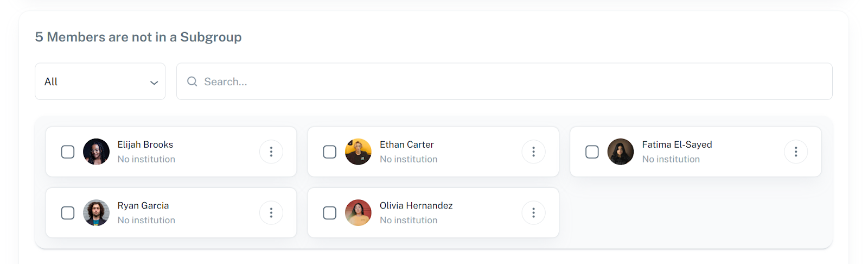This screenshot has width=868, height=264.
Task: Click Olivia Hernandez's avatar image
Action: pyautogui.click(x=358, y=213)
